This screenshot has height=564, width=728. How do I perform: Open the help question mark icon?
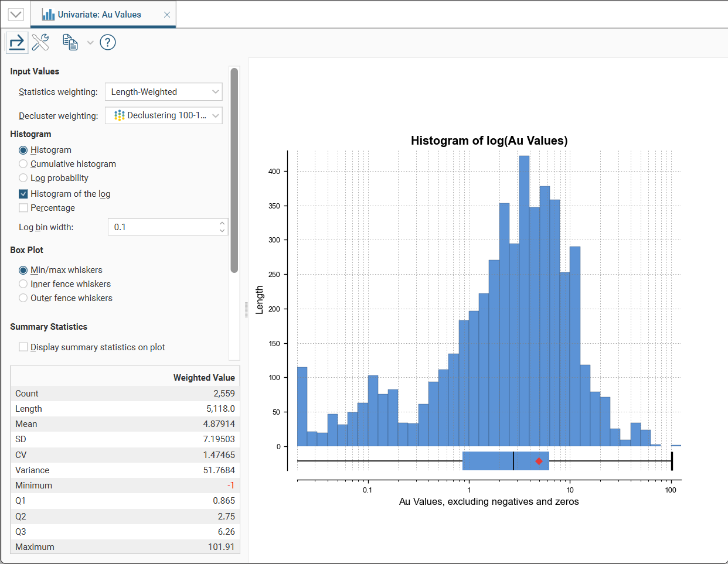[108, 42]
